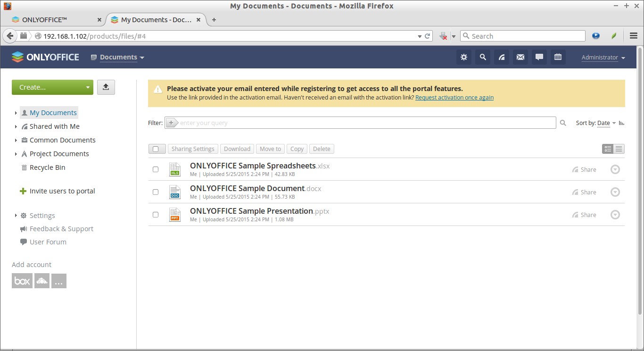Expand Settings tree arrow
This screenshot has height=351, width=644.
point(16,216)
